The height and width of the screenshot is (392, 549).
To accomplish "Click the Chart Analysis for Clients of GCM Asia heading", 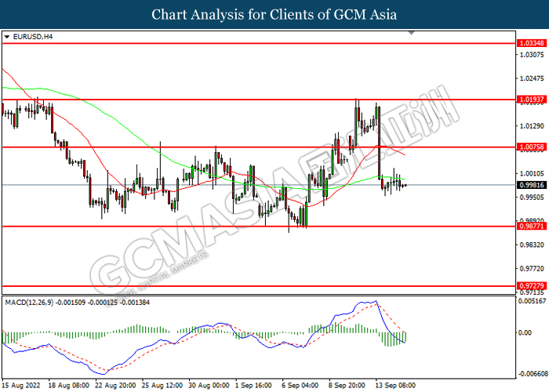I will click(274, 15).
